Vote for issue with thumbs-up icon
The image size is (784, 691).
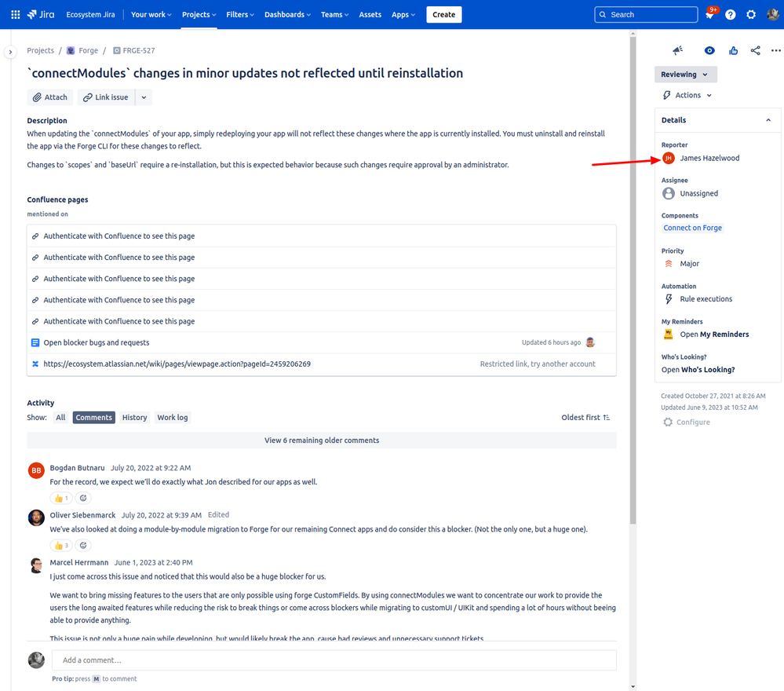coord(734,50)
